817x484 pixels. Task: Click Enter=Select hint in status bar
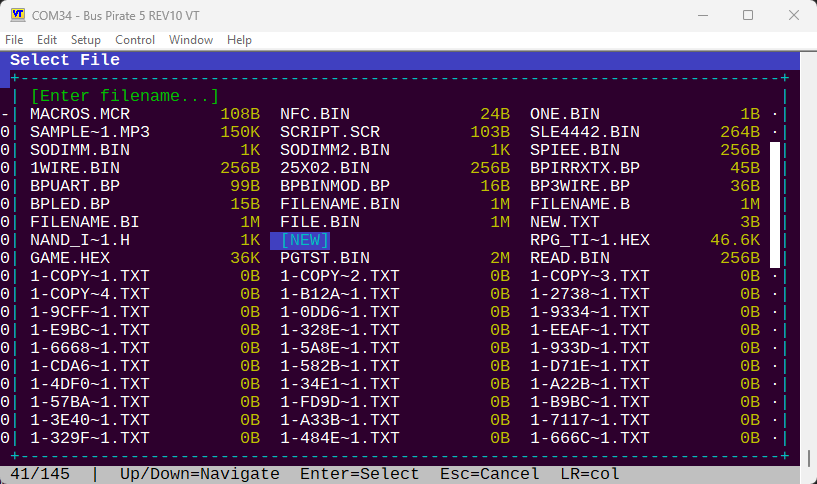pyautogui.click(x=360, y=474)
